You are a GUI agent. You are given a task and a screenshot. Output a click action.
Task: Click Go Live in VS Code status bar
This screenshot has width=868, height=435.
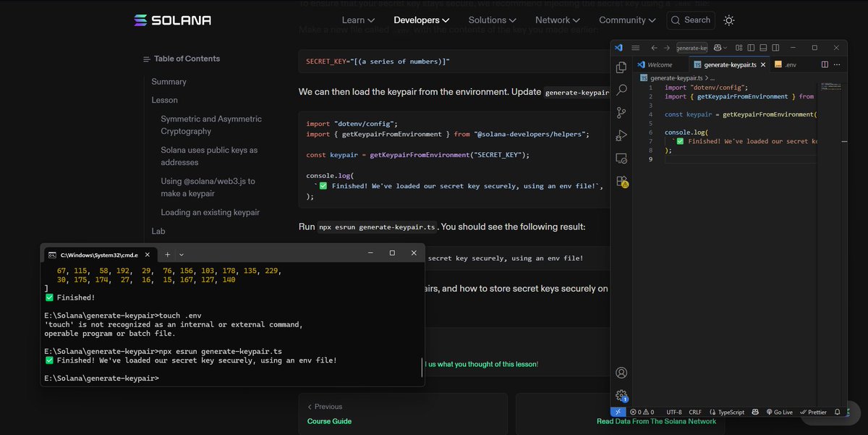click(779, 412)
